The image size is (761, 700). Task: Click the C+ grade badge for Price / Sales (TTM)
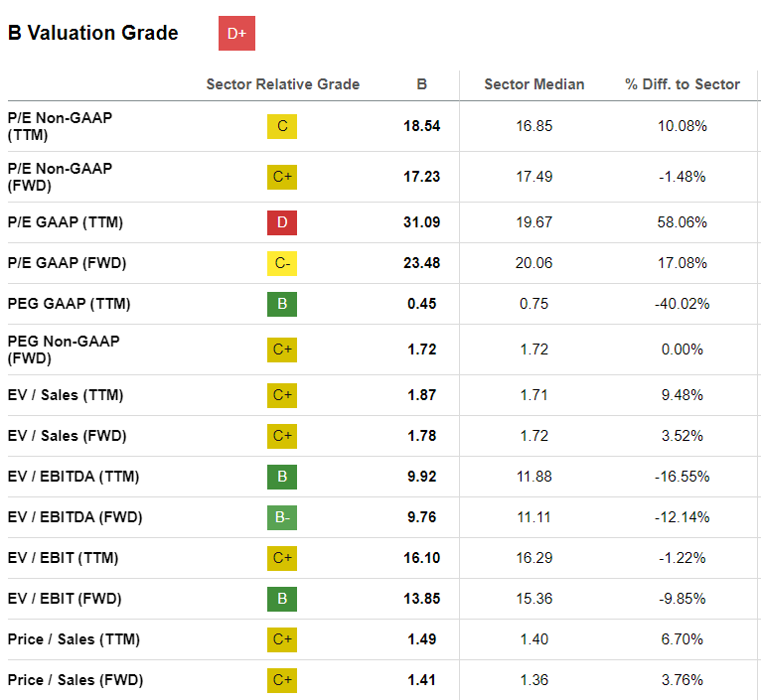point(282,639)
